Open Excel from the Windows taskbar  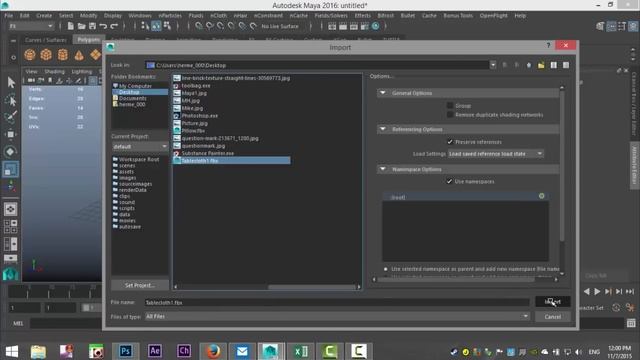coord(301,351)
